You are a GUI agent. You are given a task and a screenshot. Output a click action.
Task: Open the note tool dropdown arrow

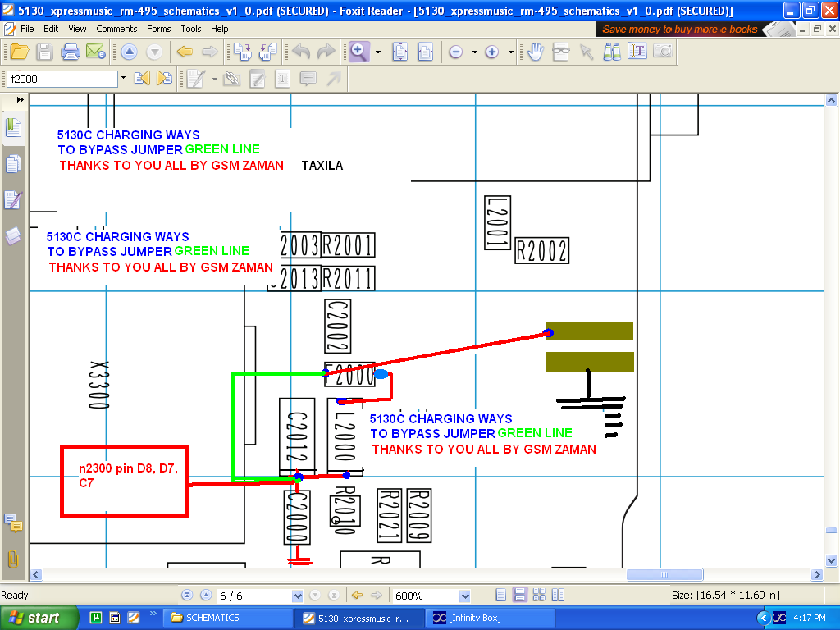pyautogui.click(x=215, y=79)
